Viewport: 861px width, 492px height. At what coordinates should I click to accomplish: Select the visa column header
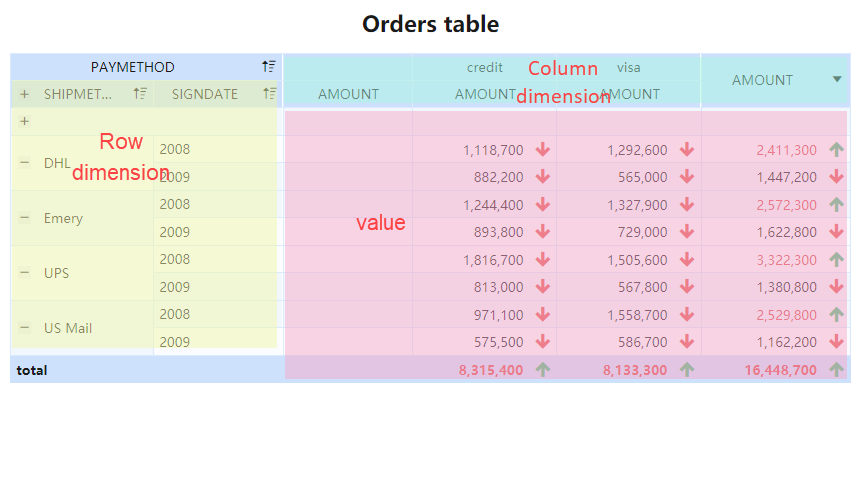628,67
